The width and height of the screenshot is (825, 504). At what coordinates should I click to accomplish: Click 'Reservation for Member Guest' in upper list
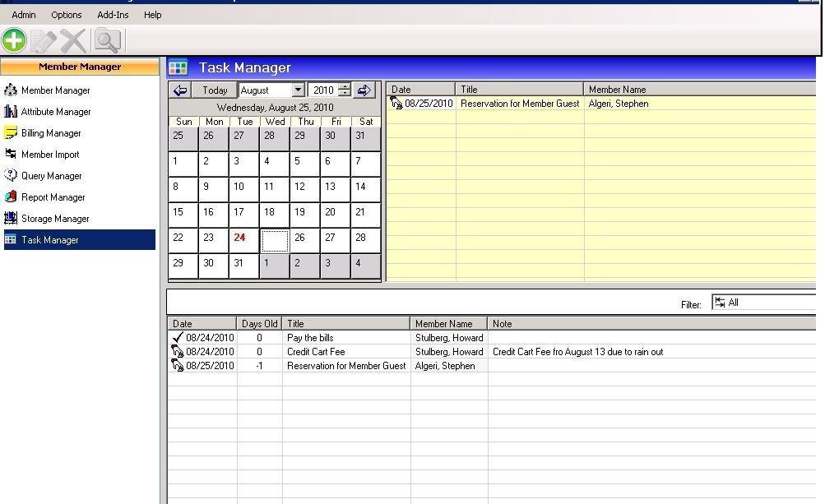click(x=520, y=104)
